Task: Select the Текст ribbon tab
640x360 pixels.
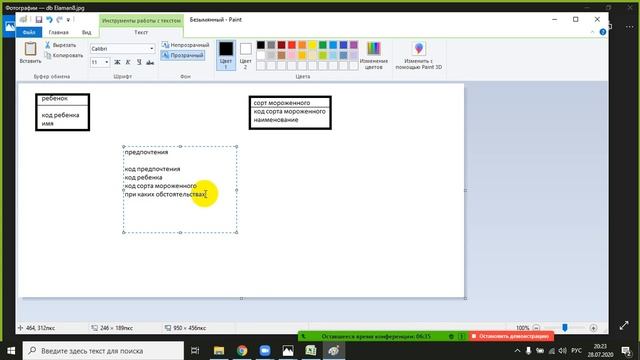Action: pos(141,32)
